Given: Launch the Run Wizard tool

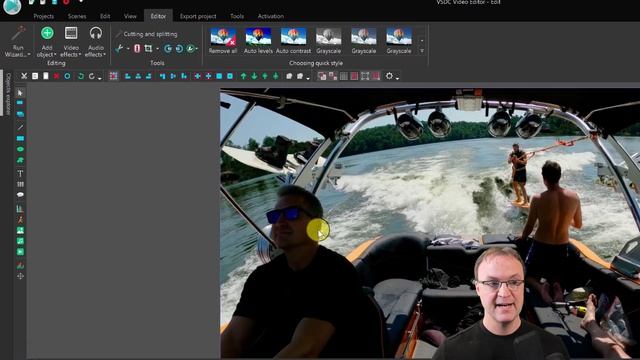Looking at the screenshot, I should (x=18, y=41).
